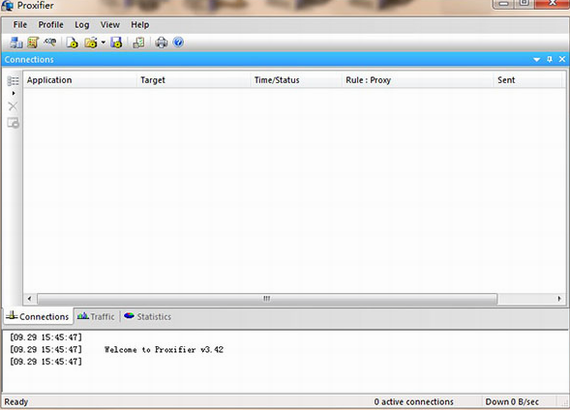Screen dimensions: 570x410
Task: Click the print toolbar icon
Action: click(x=161, y=43)
